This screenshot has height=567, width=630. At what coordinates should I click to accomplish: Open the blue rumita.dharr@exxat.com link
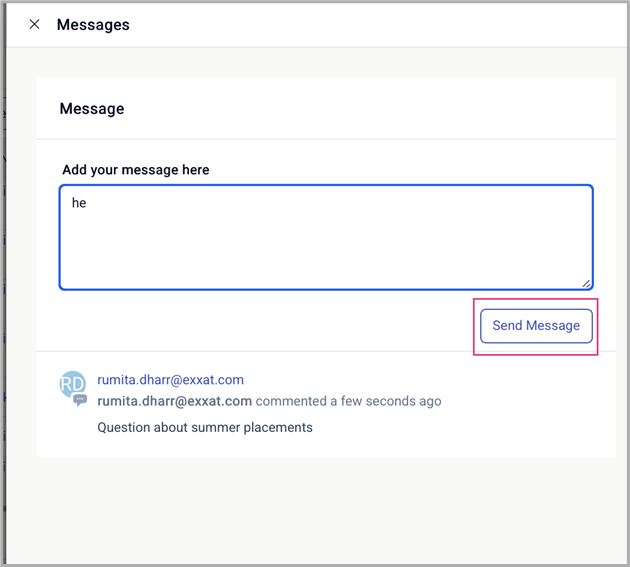[170, 380]
